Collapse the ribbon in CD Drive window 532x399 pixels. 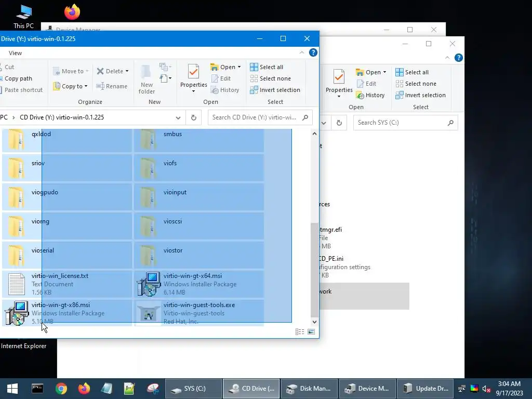[302, 52]
